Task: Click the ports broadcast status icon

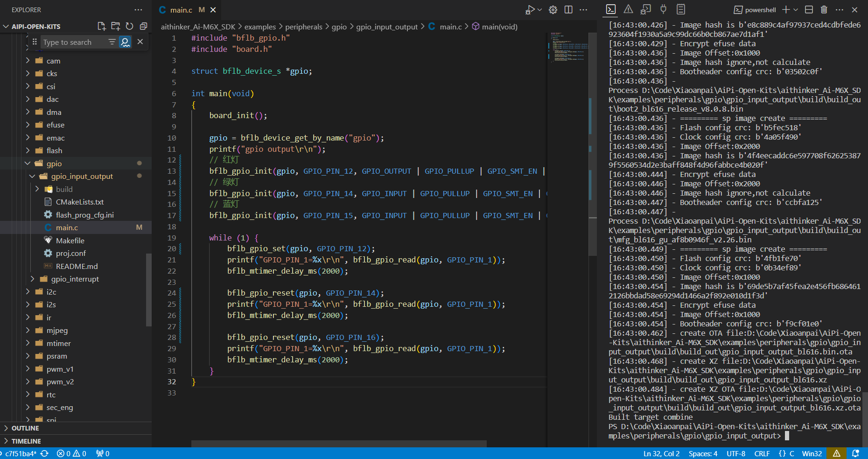Action: [103, 453]
